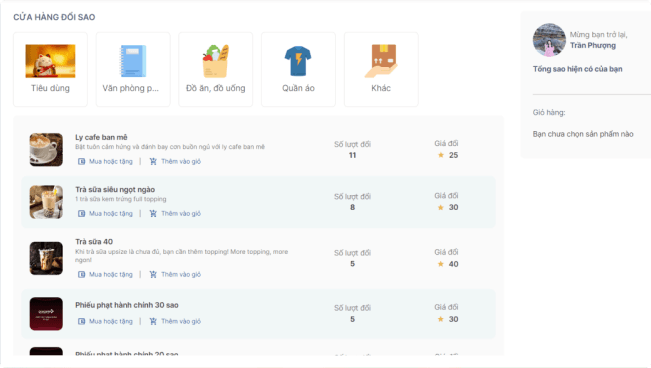Image resolution: width=651 pixels, height=368 pixels.
Task: Click the gift icon for Ly cafe ban mê
Action: pyautogui.click(x=81, y=161)
